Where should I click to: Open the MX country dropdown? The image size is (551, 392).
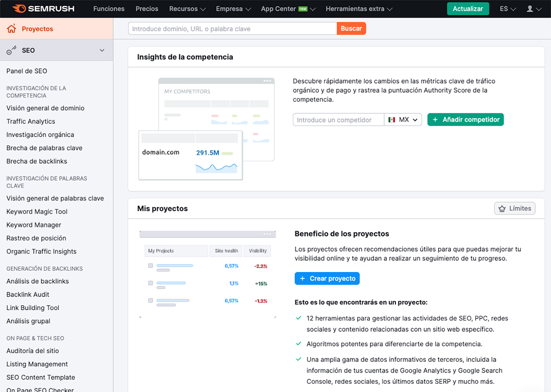click(403, 120)
